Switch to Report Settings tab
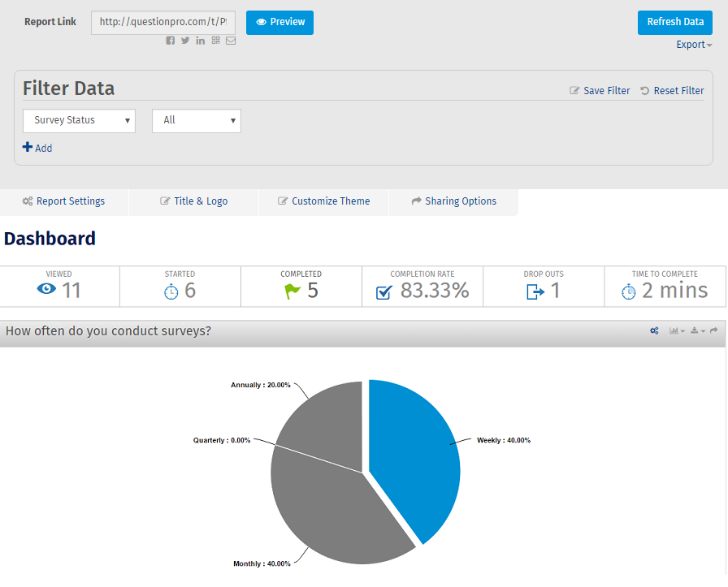This screenshot has height=587, width=728. point(64,201)
